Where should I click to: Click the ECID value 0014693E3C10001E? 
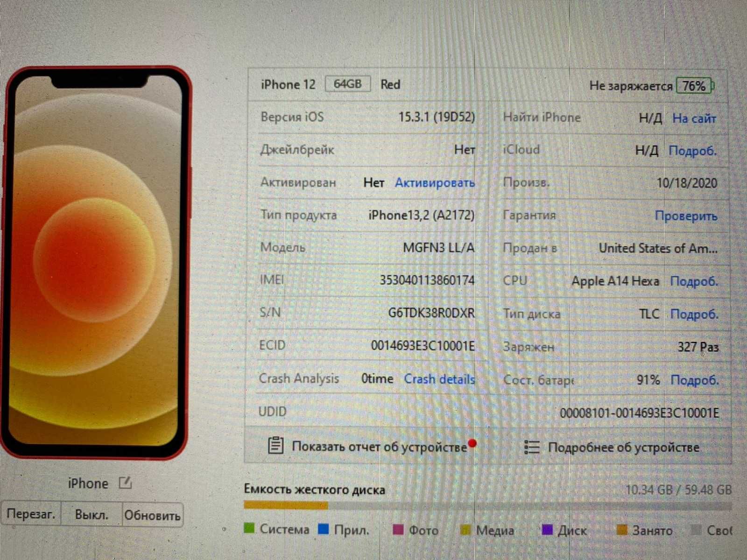point(423,346)
